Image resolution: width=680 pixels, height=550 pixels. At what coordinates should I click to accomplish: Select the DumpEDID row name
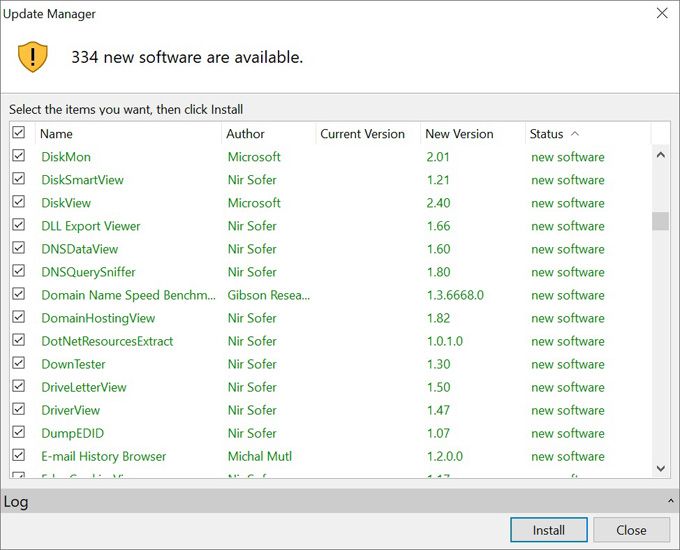pos(72,433)
